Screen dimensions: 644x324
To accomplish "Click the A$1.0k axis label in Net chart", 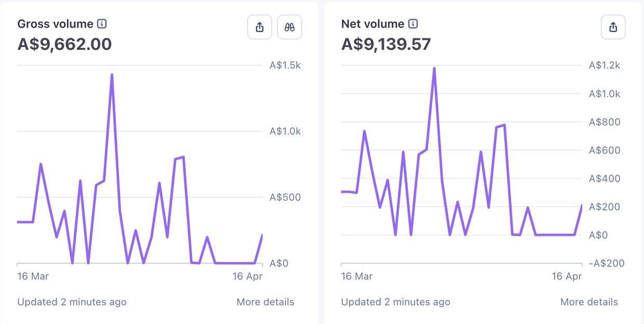I will pyautogui.click(x=605, y=94).
